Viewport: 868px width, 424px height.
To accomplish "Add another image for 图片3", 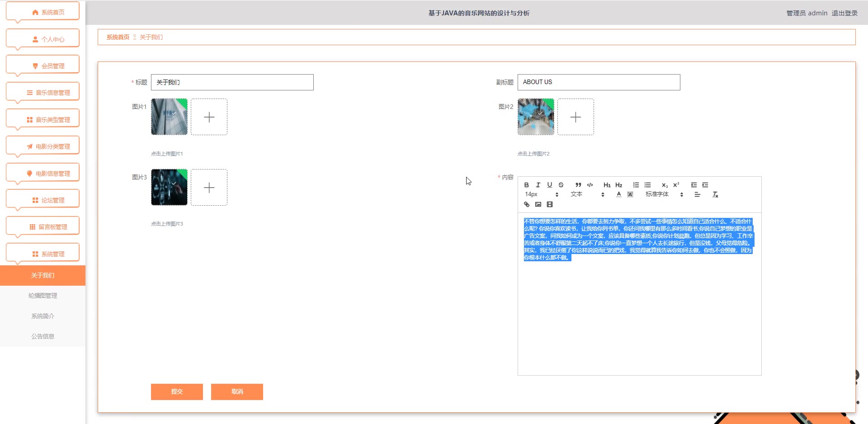I will [x=209, y=188].
